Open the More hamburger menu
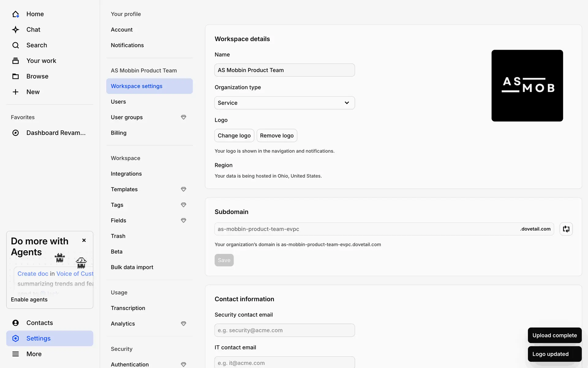 [15, 354]
